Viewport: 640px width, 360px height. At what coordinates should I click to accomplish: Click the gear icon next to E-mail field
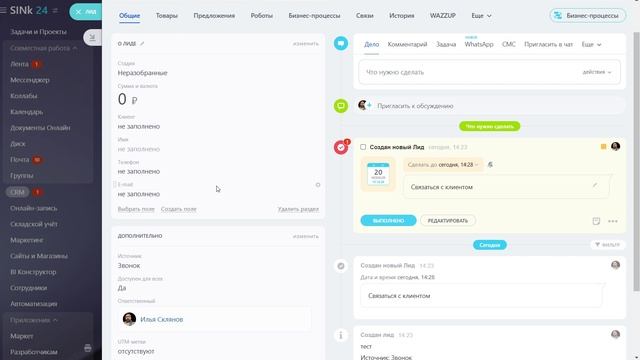[x=318, y=185]
